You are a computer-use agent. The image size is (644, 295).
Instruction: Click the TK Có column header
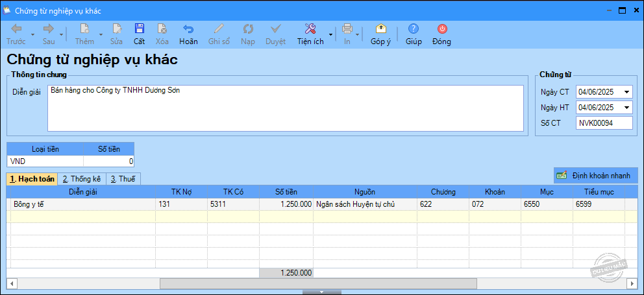coord(233,192)
